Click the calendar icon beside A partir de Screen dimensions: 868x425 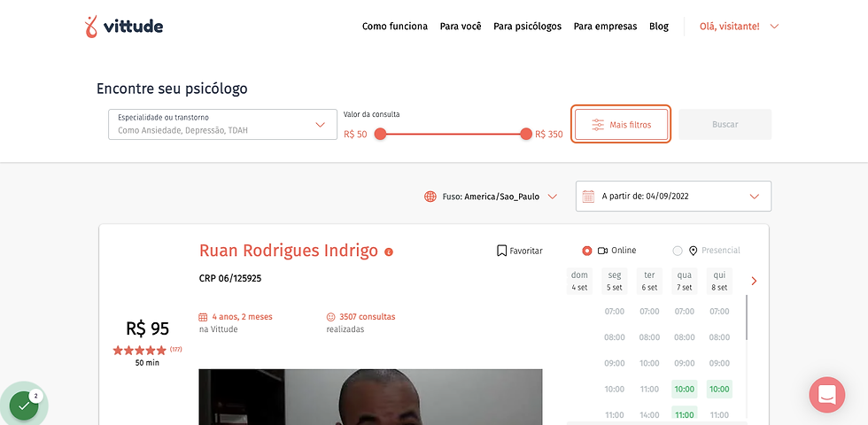click(x=588, y=196)
